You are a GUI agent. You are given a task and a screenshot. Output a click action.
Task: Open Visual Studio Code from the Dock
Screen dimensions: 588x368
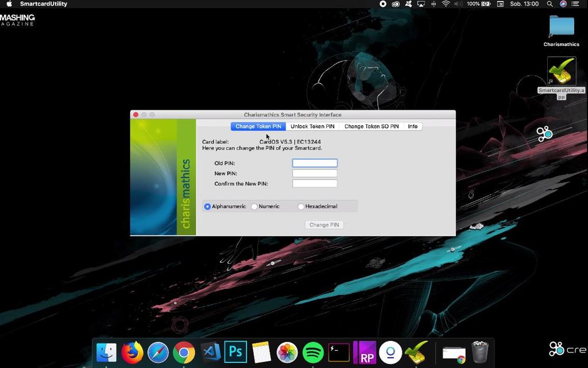[x=210, y=352]
